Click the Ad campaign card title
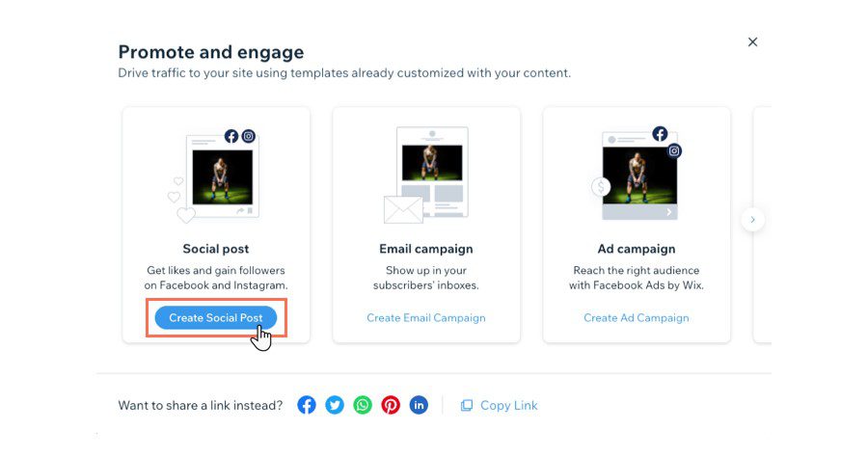 (x=637, y=249)
